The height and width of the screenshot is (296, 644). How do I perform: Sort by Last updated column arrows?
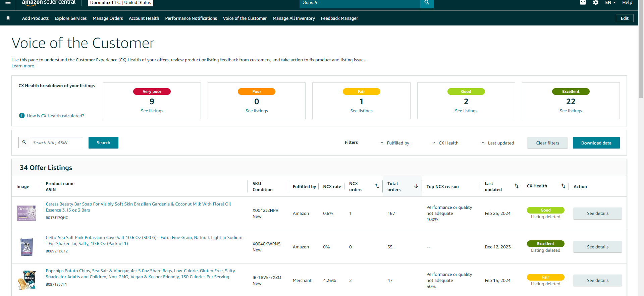[x=517, y=186]
